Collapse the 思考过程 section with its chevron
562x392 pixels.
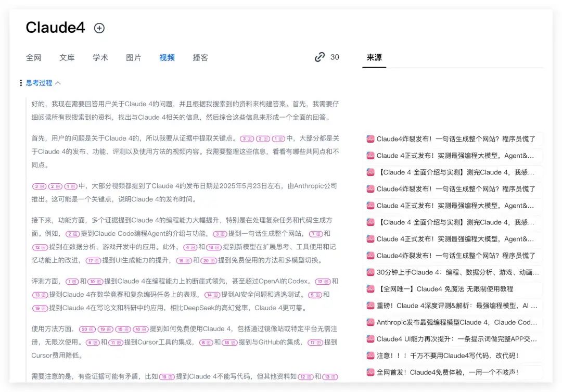click(x=58, y=83)
